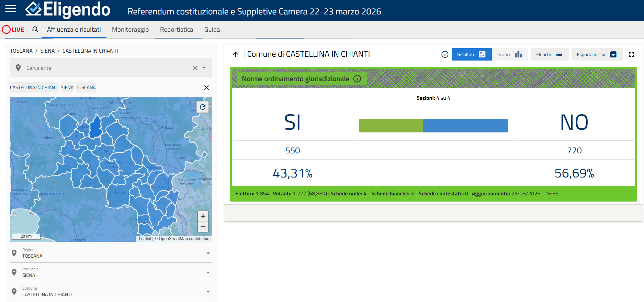This screenshot has height=302, width=644.
Task: Open the Monitoraggio tab
Action: click(x=130, y=30)
